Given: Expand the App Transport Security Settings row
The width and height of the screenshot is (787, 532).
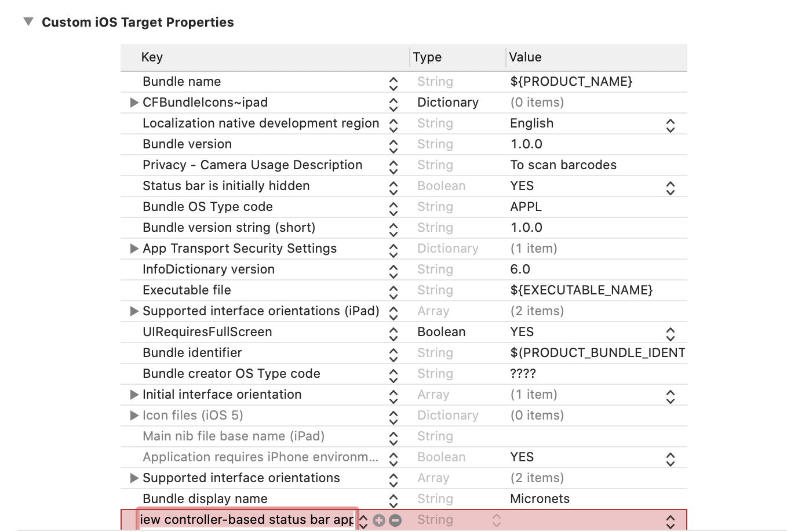Looking at the screenshot, I should [x=134, y=249].
